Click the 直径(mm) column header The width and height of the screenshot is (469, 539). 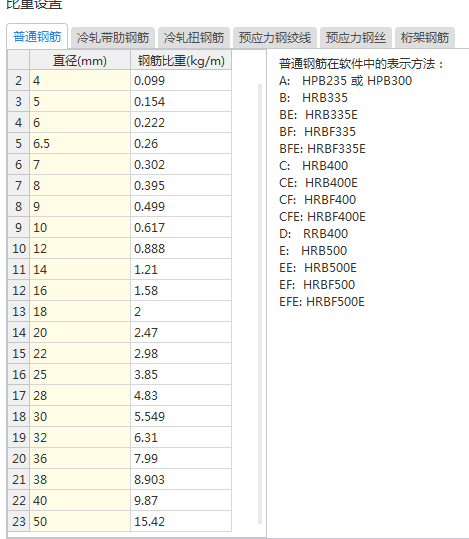(x=80, y=61)
